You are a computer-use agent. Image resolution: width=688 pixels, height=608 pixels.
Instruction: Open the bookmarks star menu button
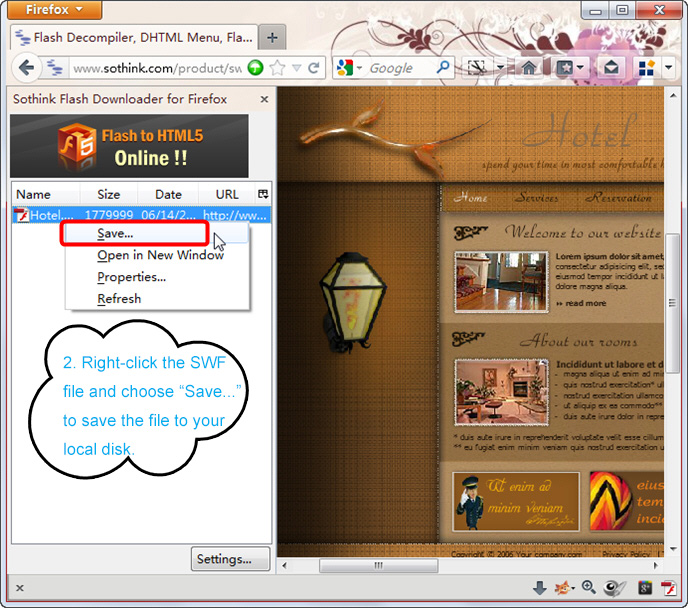[x=570, y=68]
